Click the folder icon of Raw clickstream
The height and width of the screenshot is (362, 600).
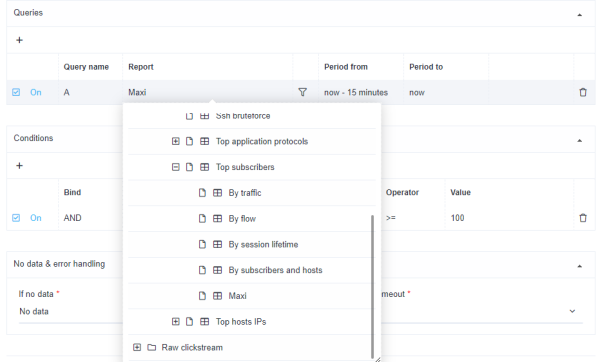coord(152,347)
